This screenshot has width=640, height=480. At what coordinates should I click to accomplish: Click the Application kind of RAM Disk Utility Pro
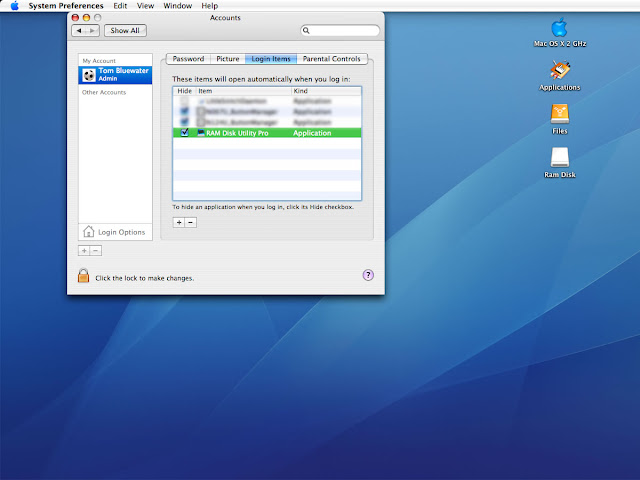(x=312, y=133)
